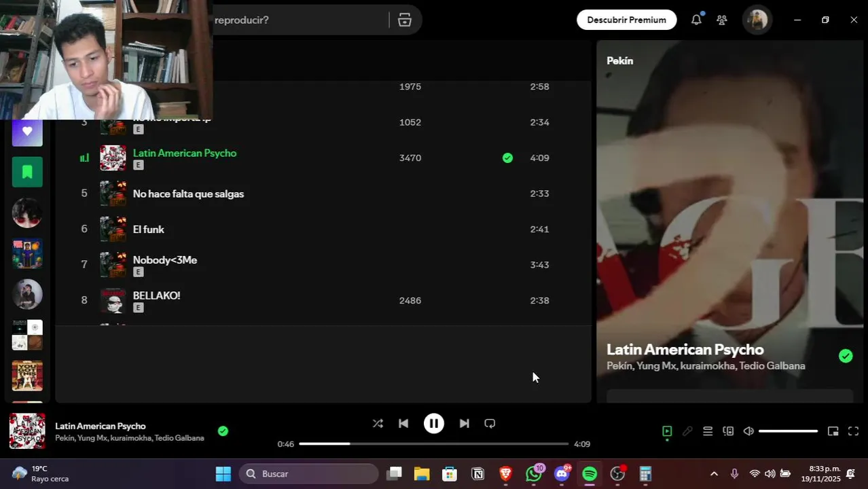Open the Windows Start menu
This screenshot has height=489, width=868.
click(223, 474)
